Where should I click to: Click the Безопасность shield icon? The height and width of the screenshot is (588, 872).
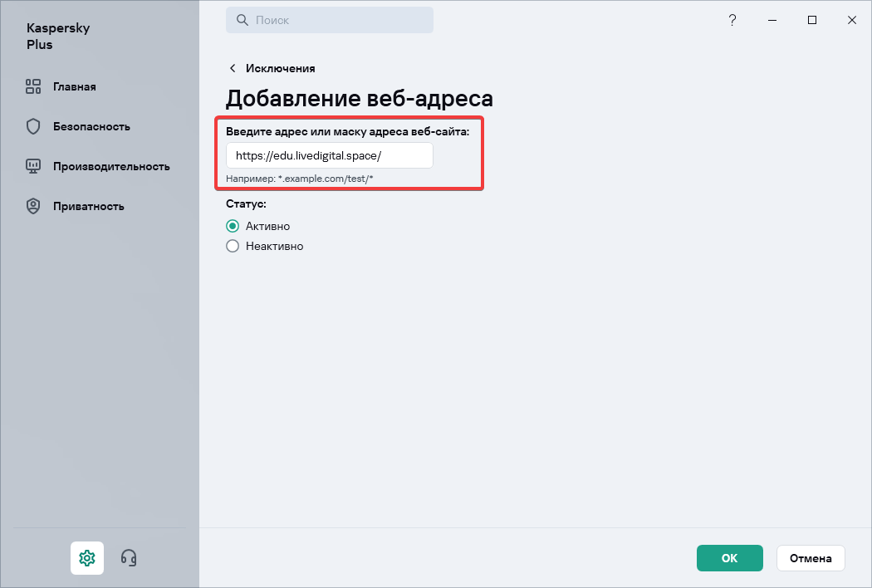pyautogui.click(x=33, y=126)
